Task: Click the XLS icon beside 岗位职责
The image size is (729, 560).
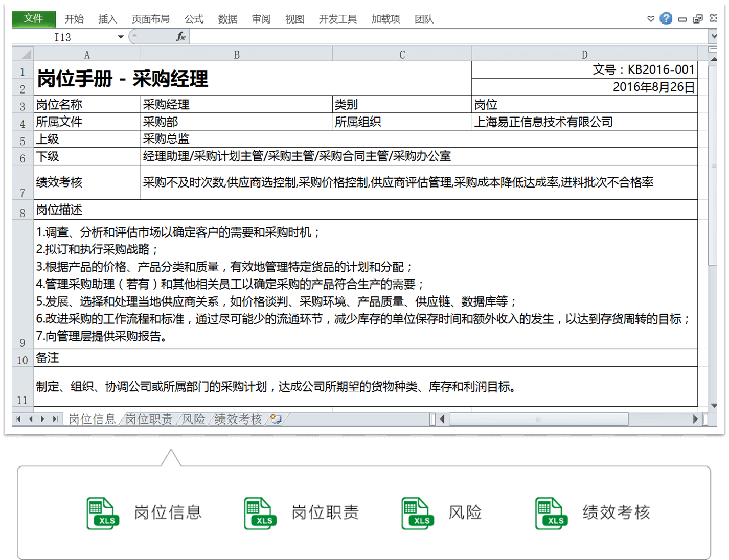Action: 260,513
